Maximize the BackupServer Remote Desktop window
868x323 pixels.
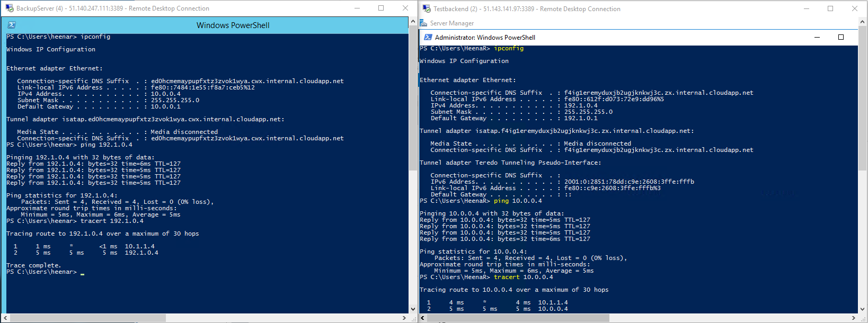[381, 8]
